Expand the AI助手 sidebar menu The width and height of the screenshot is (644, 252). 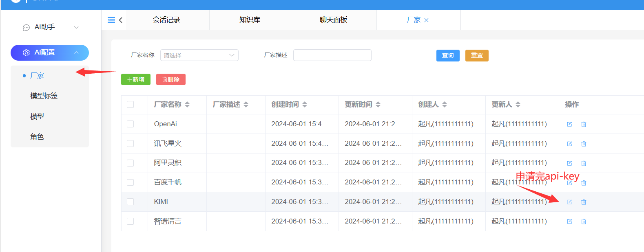pyautogui.click(x=49, y=27)
